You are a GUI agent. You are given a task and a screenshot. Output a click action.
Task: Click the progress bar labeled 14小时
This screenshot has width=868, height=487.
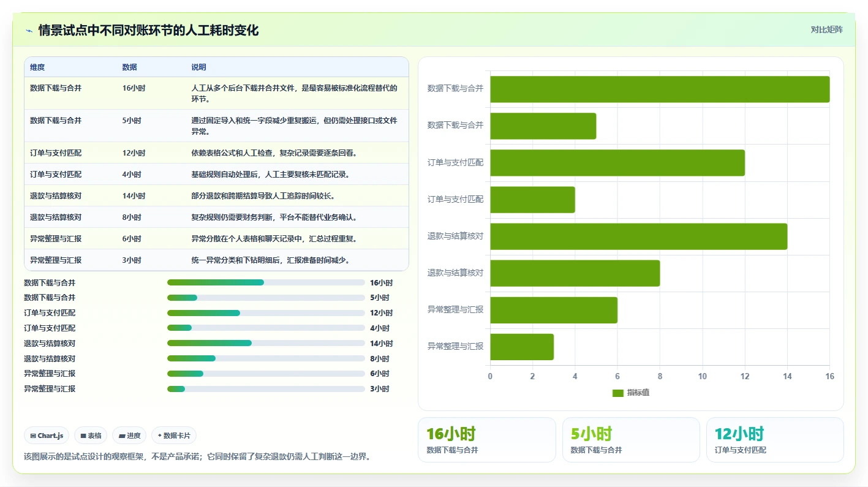266,343
